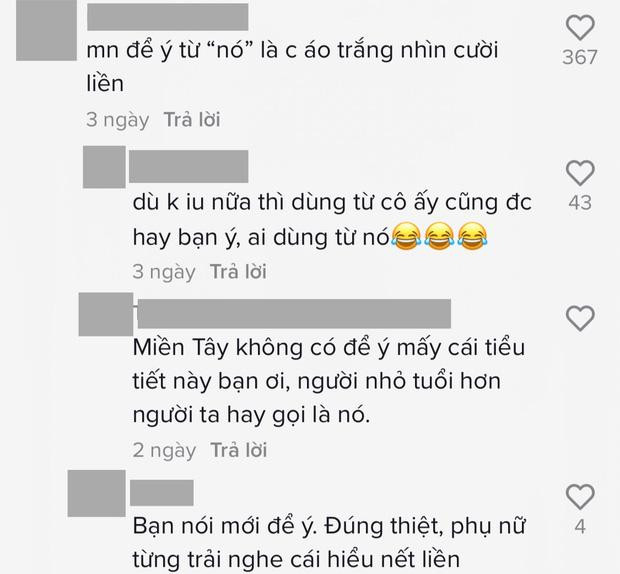Click Trả lời under the Miền Tây comment

click(x=238, y=450)
